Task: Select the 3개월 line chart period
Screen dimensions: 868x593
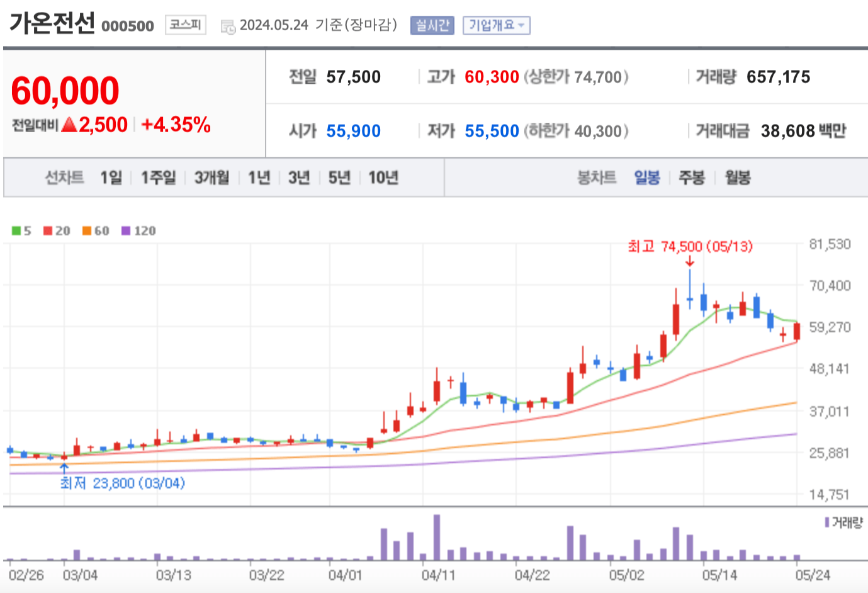Action: point(211,178)
